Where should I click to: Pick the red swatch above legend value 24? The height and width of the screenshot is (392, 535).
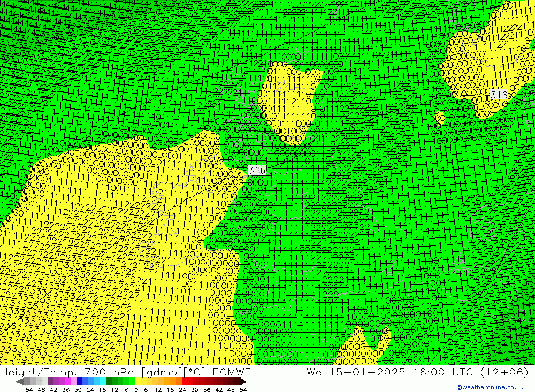tap(185, 381)
